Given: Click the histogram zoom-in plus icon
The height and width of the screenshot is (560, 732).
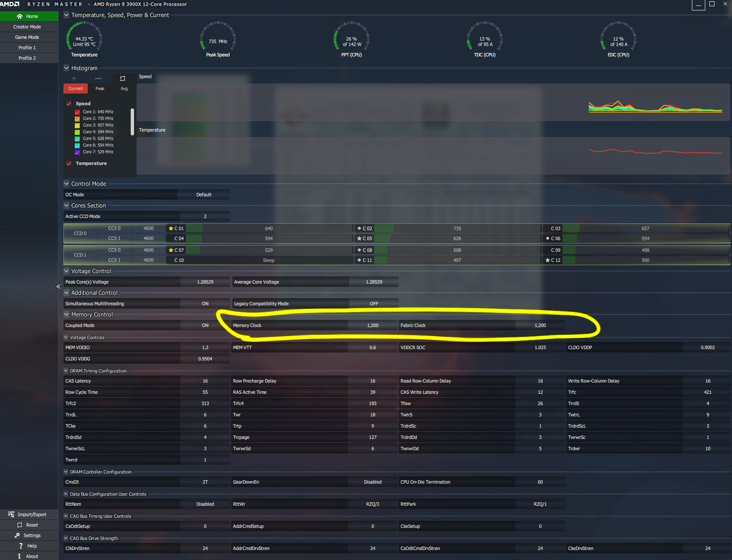Looking at the screenshot, I should pyautogui.click(x=74, y=79).
